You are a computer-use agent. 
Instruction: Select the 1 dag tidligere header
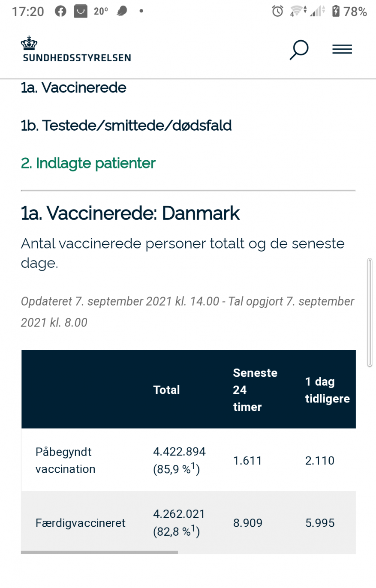tap(327, 390)
